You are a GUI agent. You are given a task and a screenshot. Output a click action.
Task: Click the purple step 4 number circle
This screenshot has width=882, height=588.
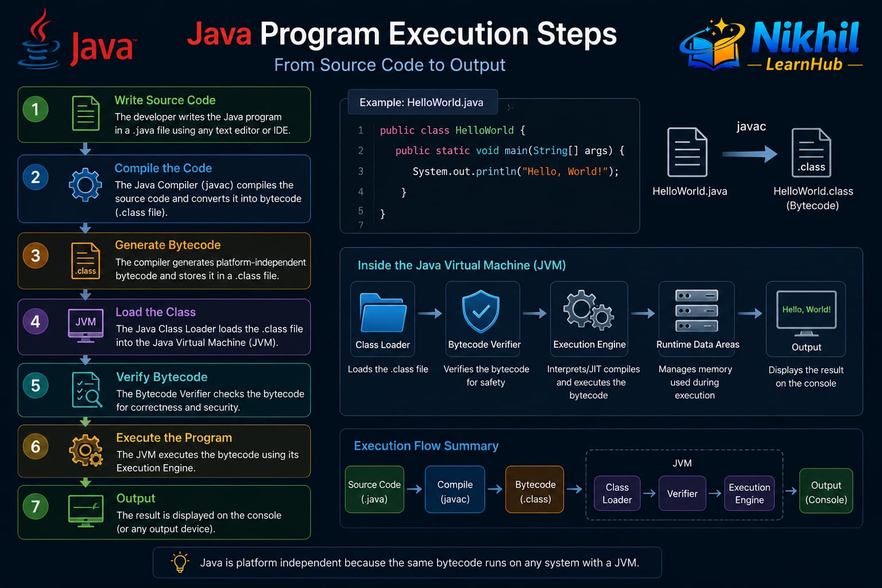point(36,321)
